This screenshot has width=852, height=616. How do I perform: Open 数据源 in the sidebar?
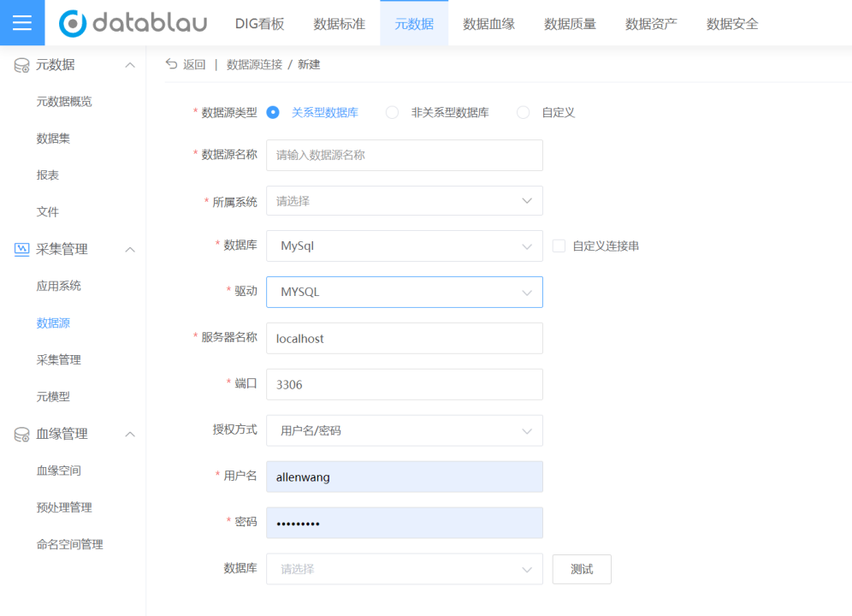pyautogui.click(x=53, y=323)
